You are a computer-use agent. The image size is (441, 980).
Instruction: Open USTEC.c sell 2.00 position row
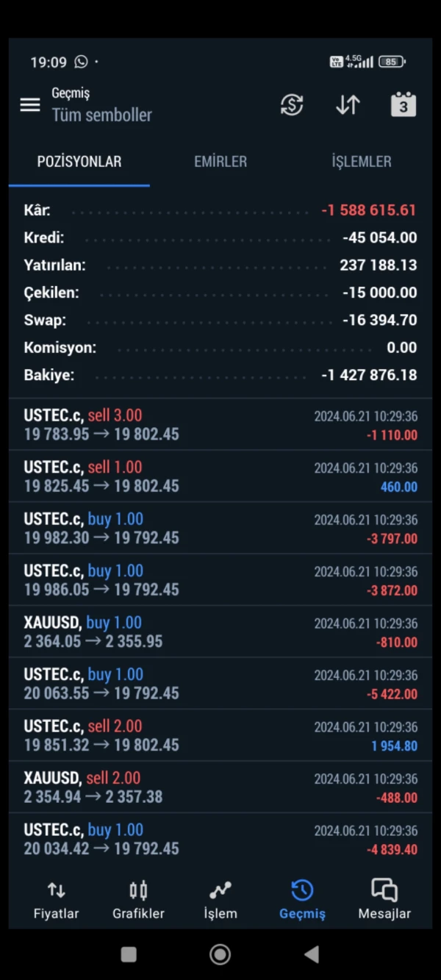coord(220,735)
